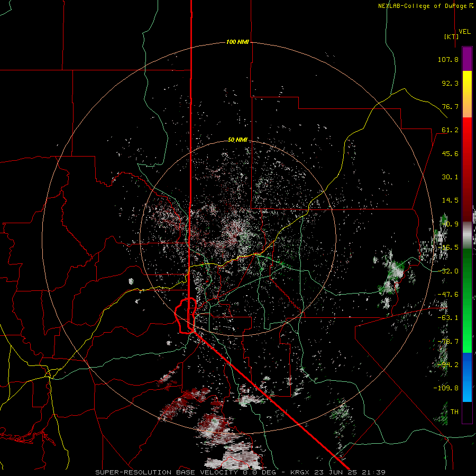Select the 92.3 velocity scale value
The image size is (476, 476).
(x=450, y=83)
